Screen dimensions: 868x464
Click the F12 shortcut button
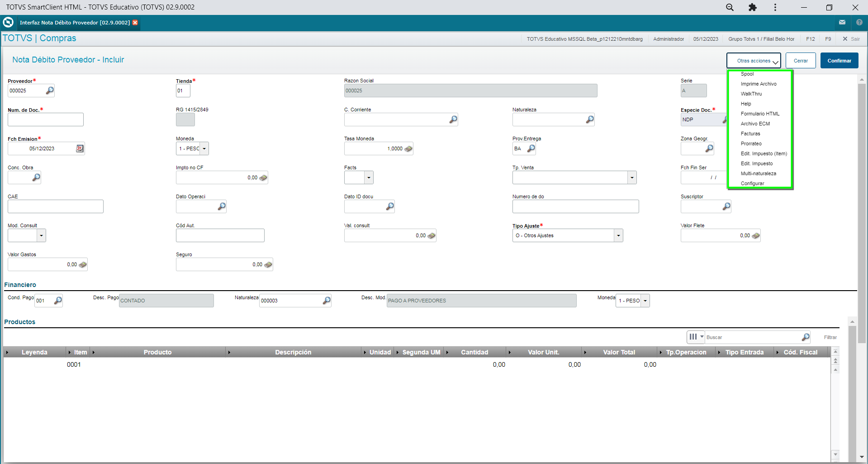click(810, 39)
